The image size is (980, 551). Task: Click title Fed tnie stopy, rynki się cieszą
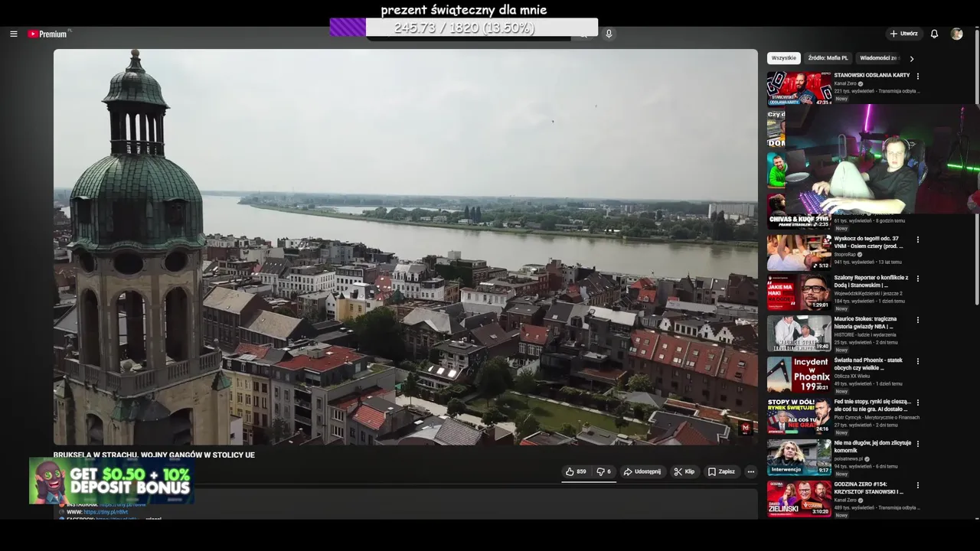point(873,406)
